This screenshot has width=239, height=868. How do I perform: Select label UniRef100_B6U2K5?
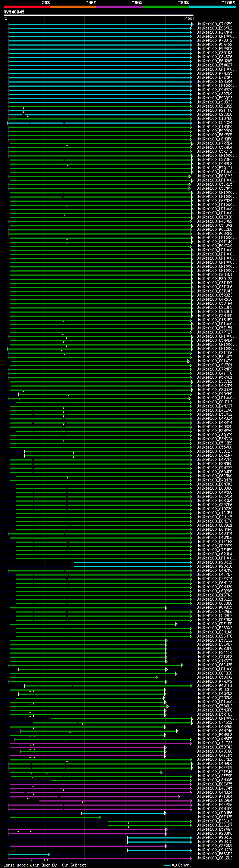tap(214, 61)
